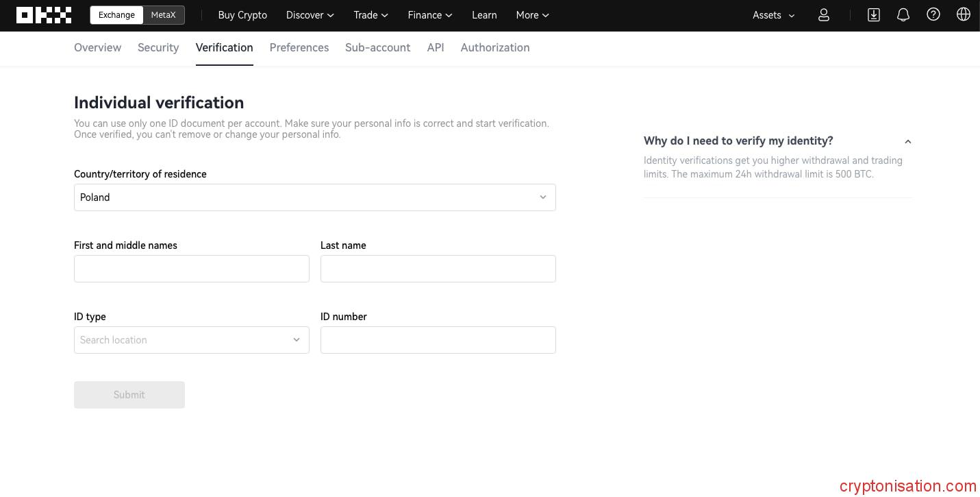Click the Buy Crypto link
The width and height of the screenshot is (980, 497).
coord(242,15)
